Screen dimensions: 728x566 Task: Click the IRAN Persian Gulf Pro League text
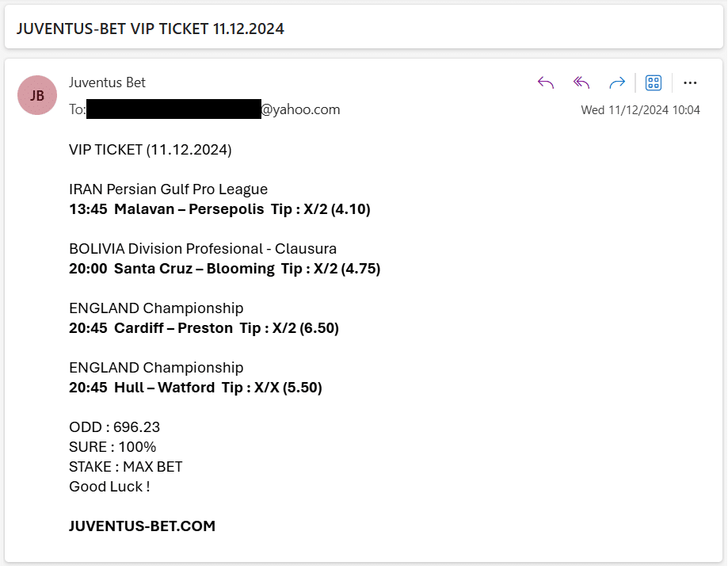tap(168, 189)
